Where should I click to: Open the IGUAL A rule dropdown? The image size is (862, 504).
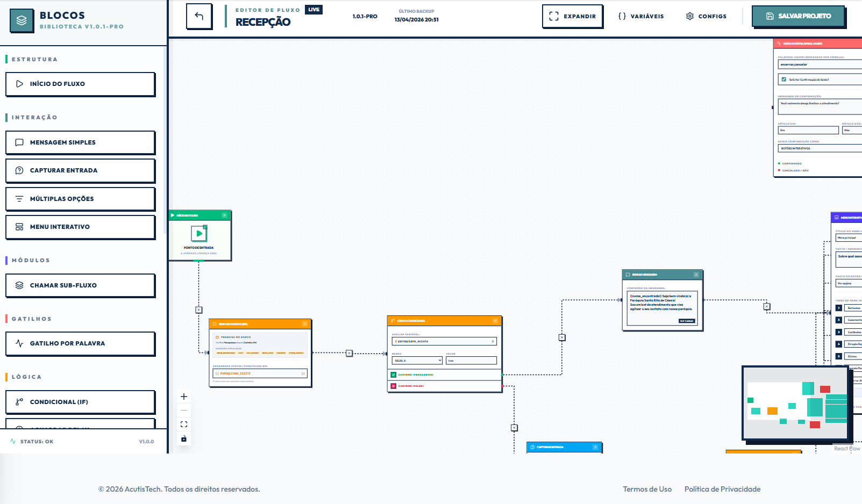[417, 360]
